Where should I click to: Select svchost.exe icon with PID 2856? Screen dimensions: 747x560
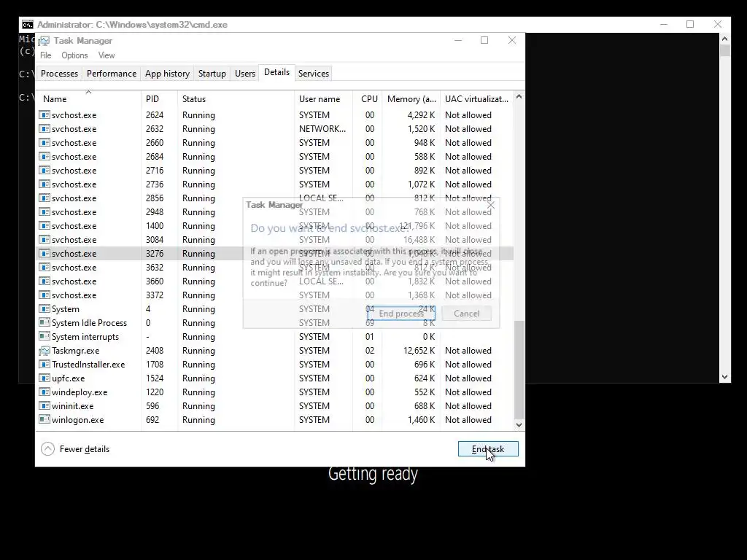coord(44,198)
